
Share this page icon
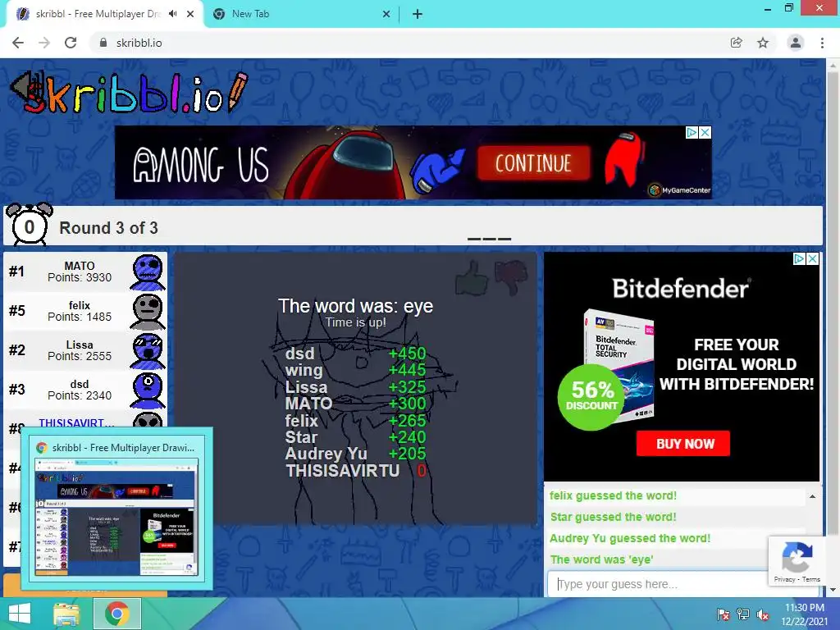coord(737,43)
